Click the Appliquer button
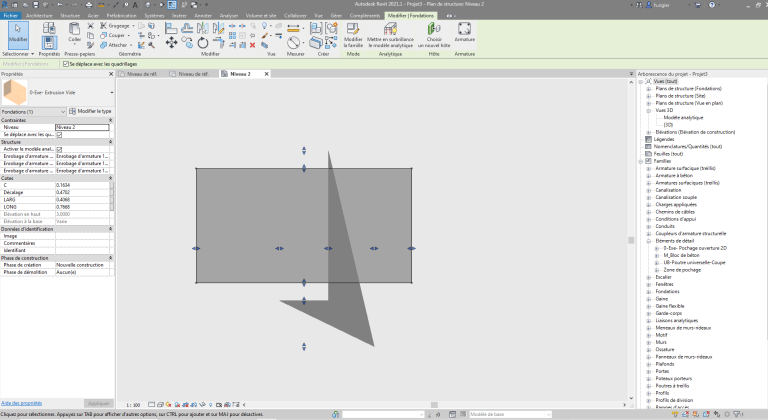Screen dimensions: 768x420 [x=98, y=403]
